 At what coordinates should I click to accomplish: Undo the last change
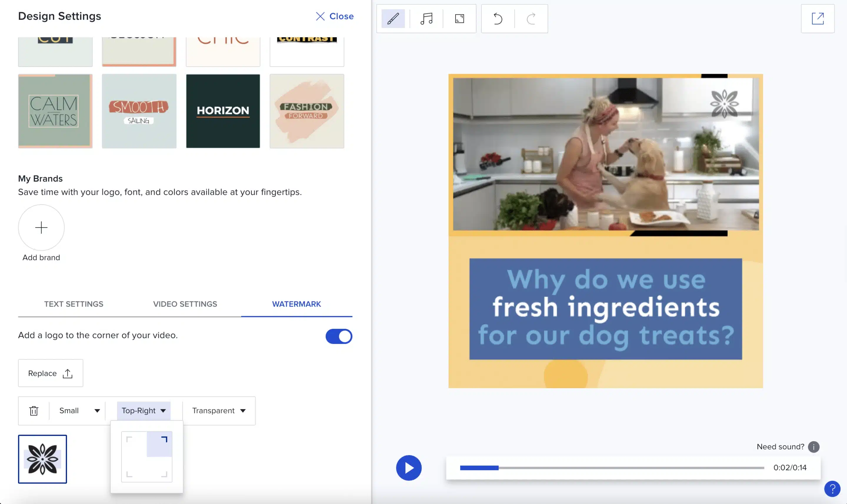point(497,19)
